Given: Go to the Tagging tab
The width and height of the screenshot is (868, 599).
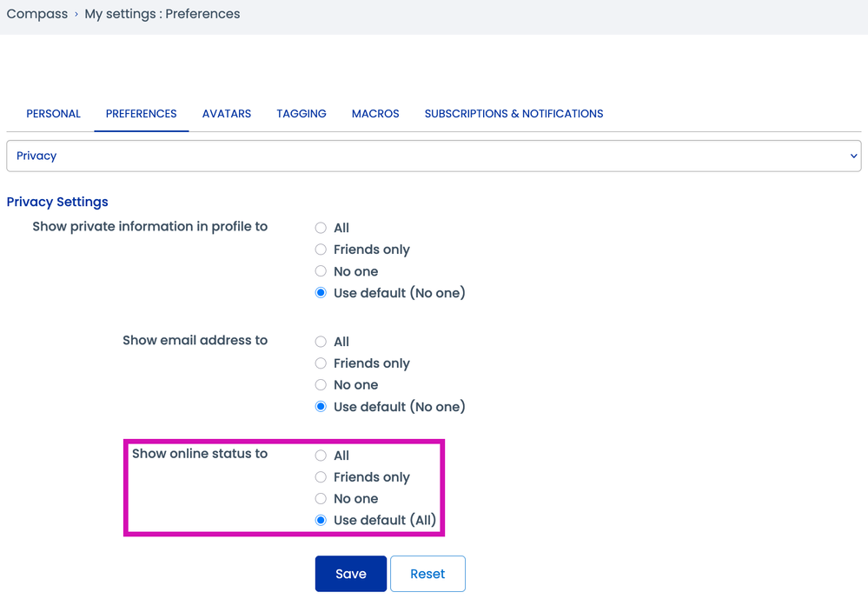Looking at the screenshot, I should pyautogui.click(x=301, y=114).
